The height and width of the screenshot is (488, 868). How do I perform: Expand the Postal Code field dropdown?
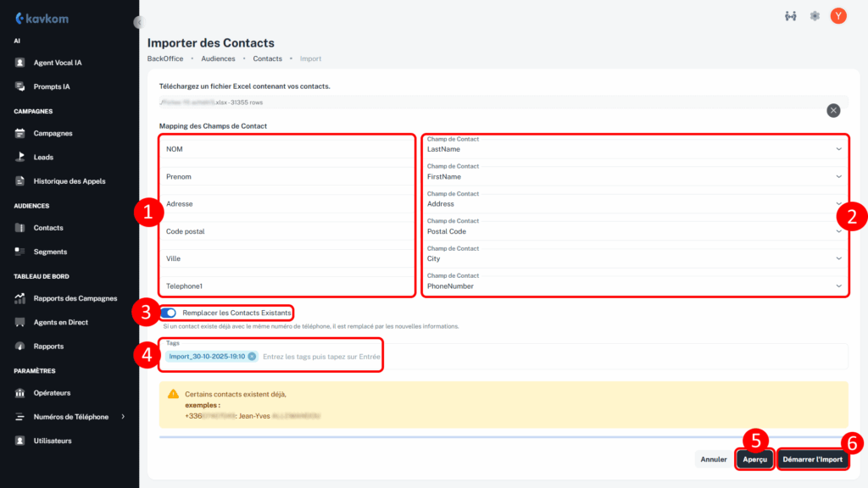[x=838, y=231]
